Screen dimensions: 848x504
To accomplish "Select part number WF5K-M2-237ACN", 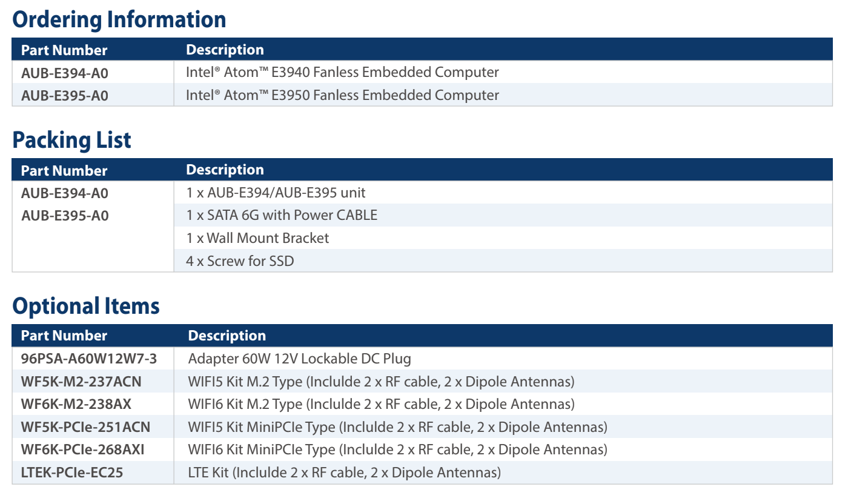I will (81, 382).
